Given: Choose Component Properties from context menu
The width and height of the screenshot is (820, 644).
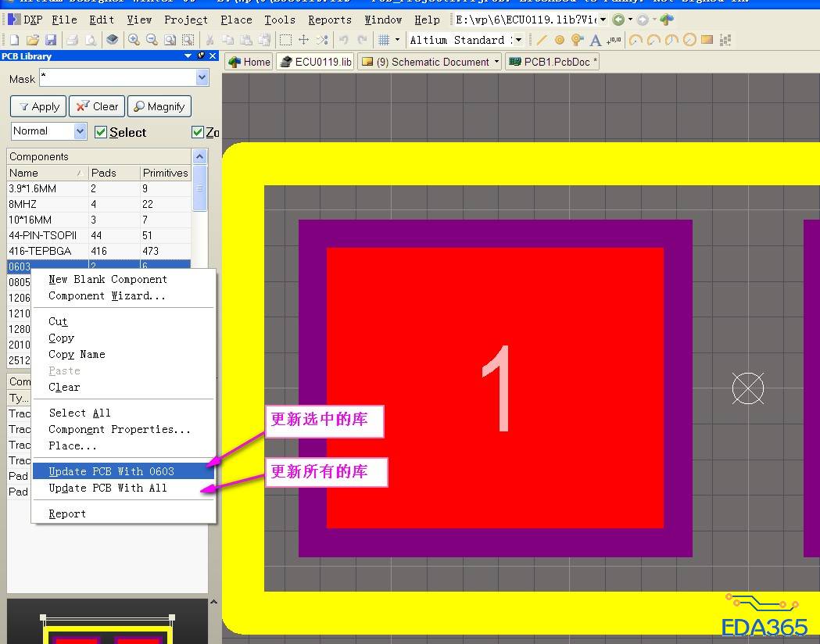Looking at the screenshot, I should coord(124,429).
